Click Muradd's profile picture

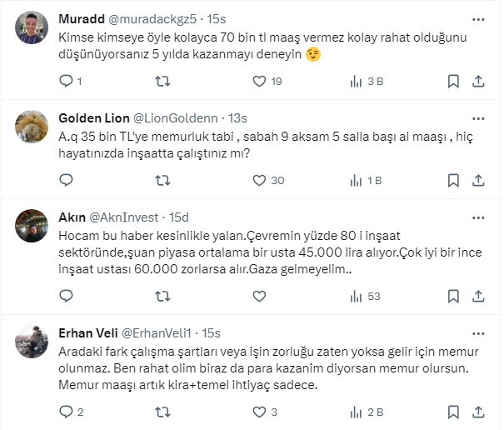pos(32,27)
